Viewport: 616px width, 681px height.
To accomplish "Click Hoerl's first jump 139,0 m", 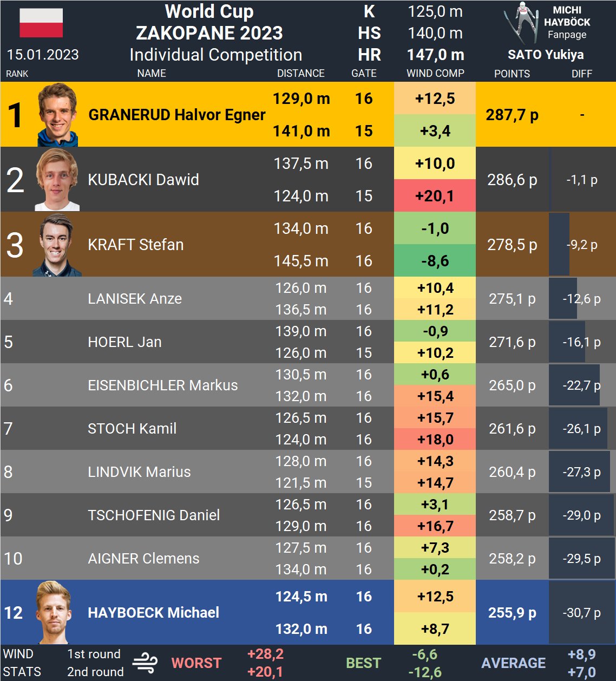I will [x=301, y=331].
